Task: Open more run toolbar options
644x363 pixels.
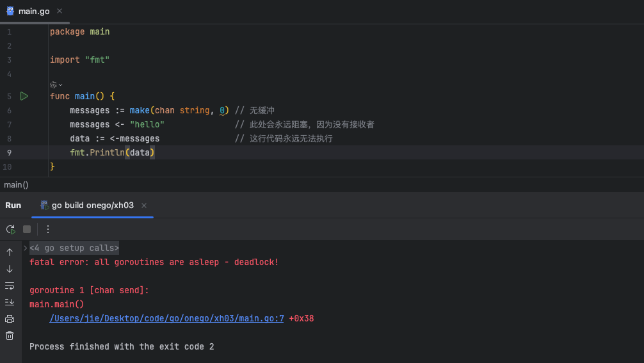Action: coord(47,229)
